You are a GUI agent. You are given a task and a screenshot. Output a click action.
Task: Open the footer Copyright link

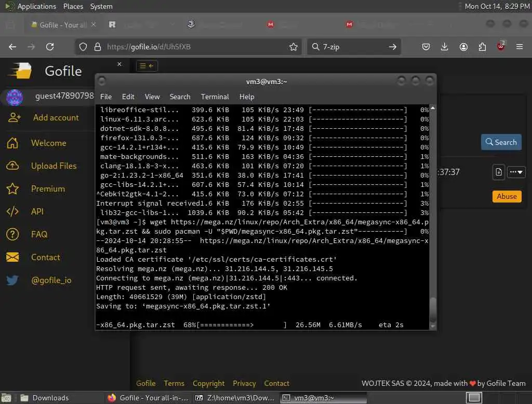coord(209,383)
